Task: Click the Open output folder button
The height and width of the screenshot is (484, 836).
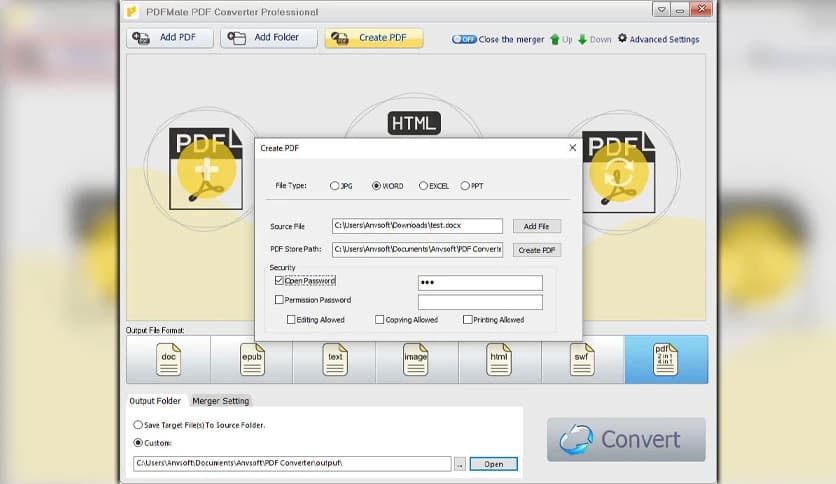Action: pos(494,464)
